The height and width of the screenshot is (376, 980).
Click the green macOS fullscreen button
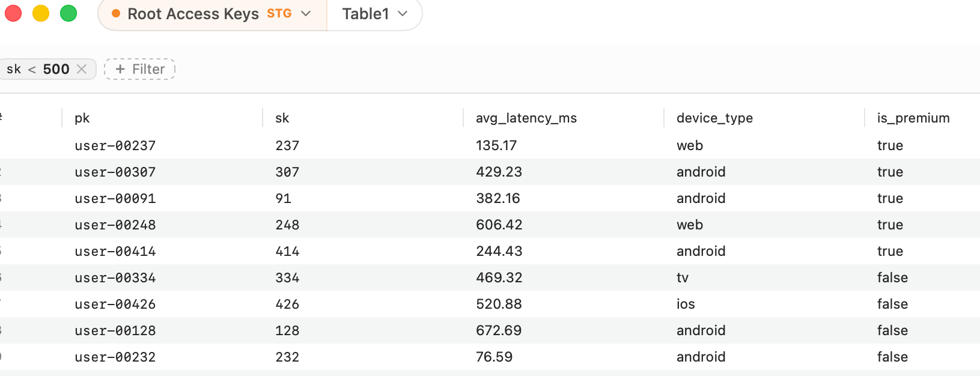[x=68, y=13]
